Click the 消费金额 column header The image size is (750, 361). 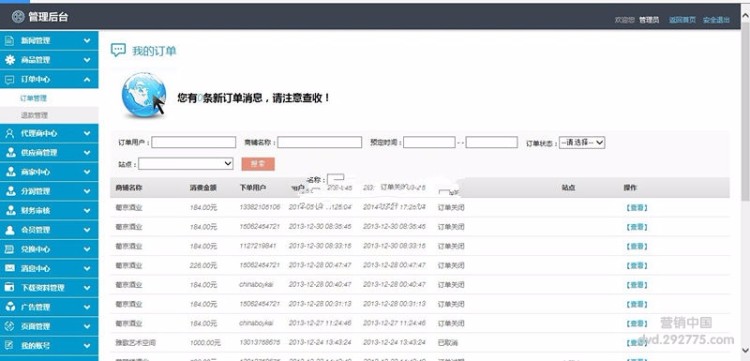203,188
